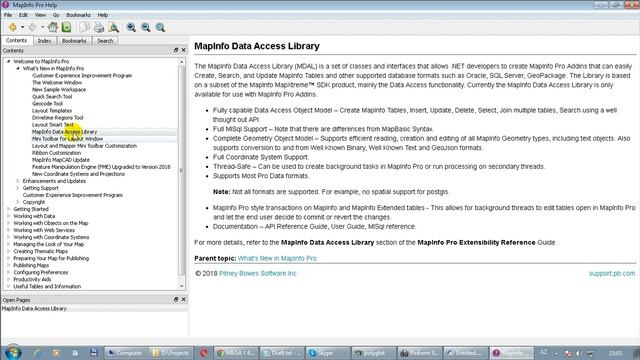
Task: Select New Coordinate Systems and Projections topic
Action: coord(78,174)
